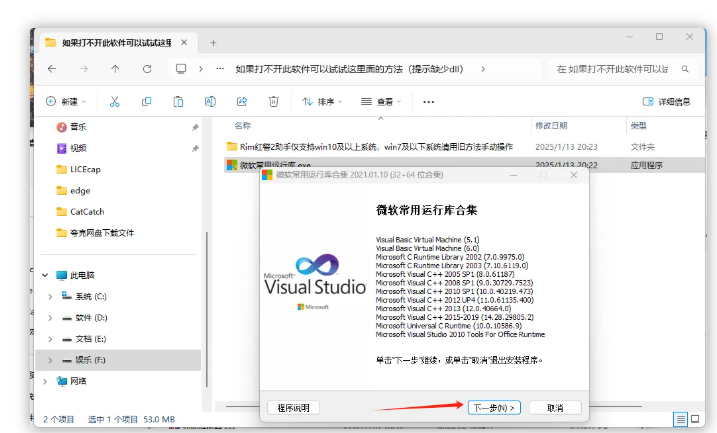
Task: Refresh the current folder view
Action: (x=147, y=69)
